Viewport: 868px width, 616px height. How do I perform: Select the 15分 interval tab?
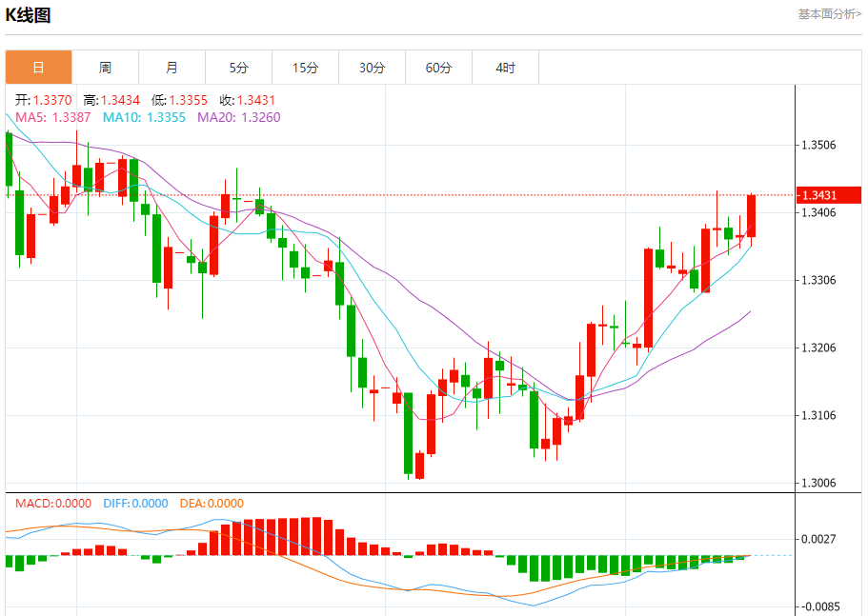[305, 68]
